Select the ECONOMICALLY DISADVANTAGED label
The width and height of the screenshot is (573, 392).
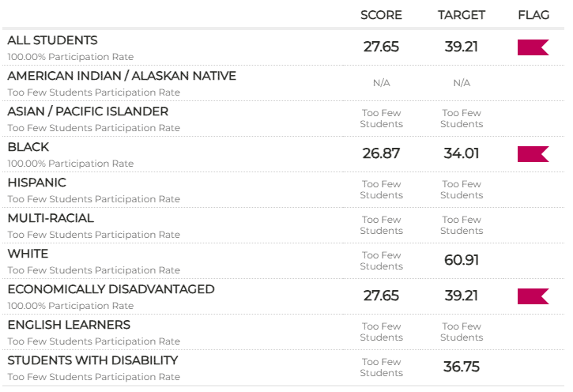(111, 289)
